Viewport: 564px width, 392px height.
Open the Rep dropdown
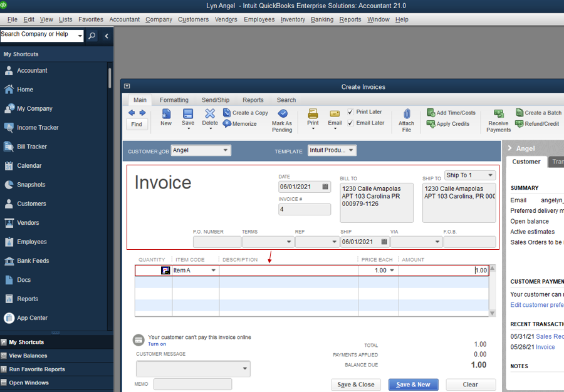click(x=334, y=242)
